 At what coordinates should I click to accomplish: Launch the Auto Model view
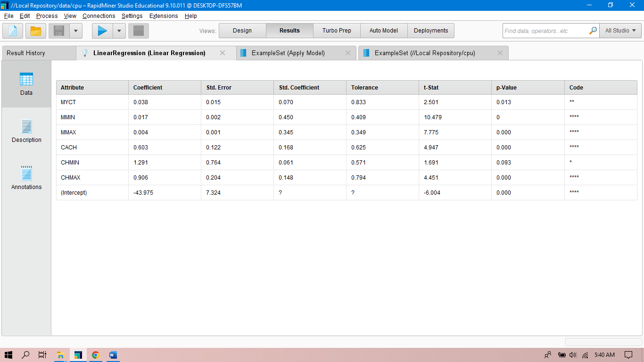click(x=383, y=30)
